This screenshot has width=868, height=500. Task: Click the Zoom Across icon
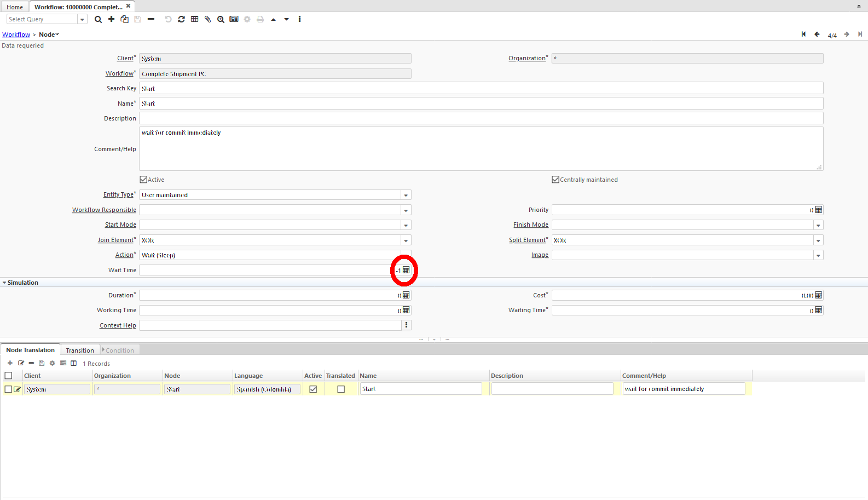(x=221, y=19)
